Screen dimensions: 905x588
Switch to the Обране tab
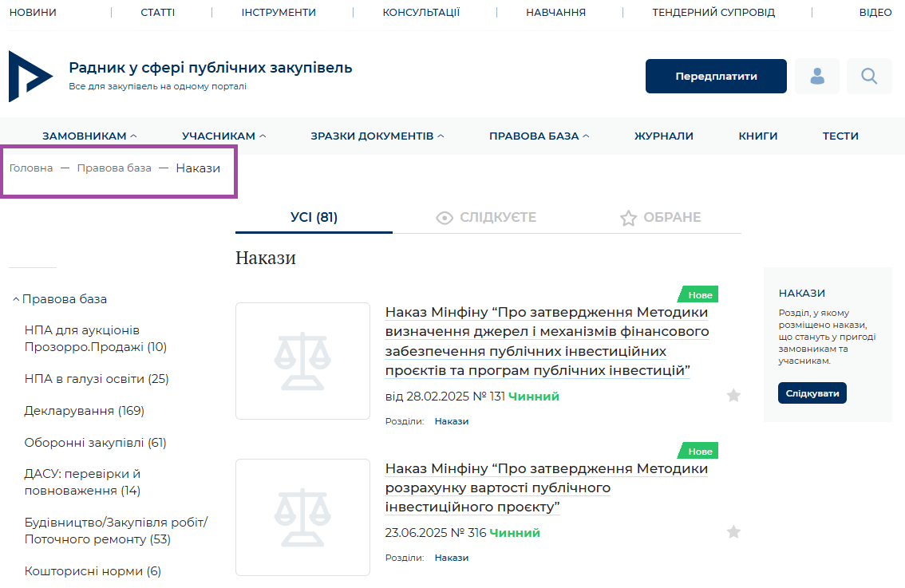coord(660,217)
